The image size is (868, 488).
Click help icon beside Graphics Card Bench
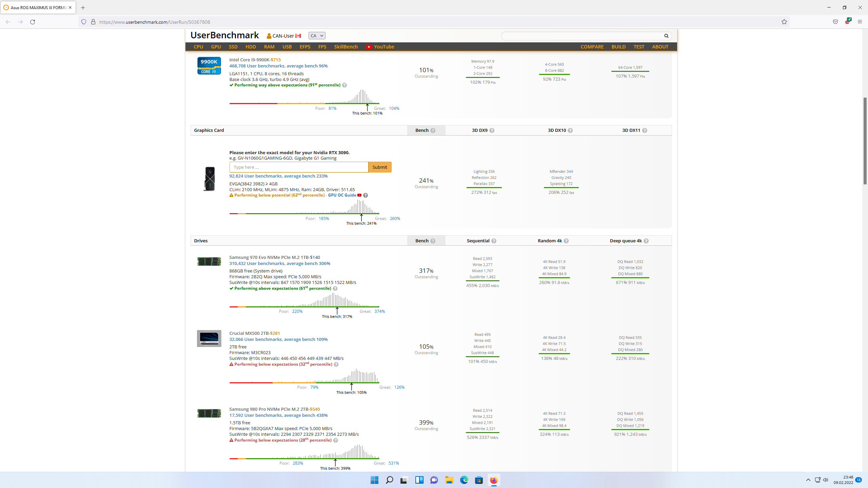pos(433,130)
